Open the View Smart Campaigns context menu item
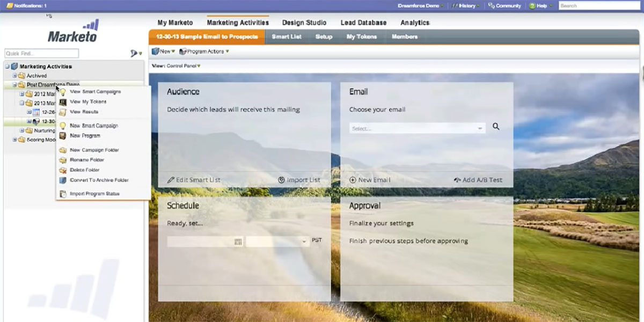644x322 pixels. [x=95, y=92]
